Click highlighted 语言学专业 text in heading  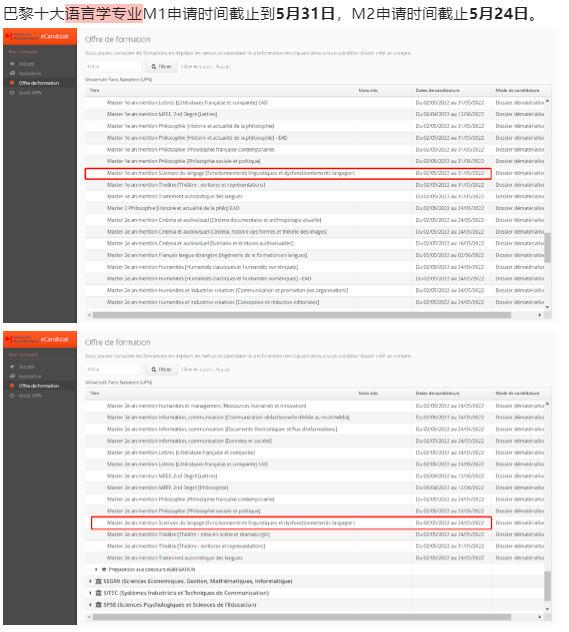[104, 14]
